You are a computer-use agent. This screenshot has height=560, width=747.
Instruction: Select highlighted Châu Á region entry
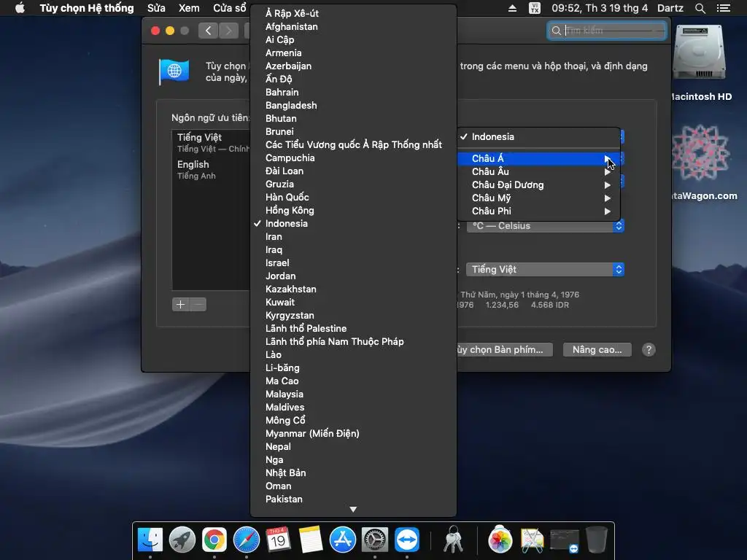click(x=538, y=158)
